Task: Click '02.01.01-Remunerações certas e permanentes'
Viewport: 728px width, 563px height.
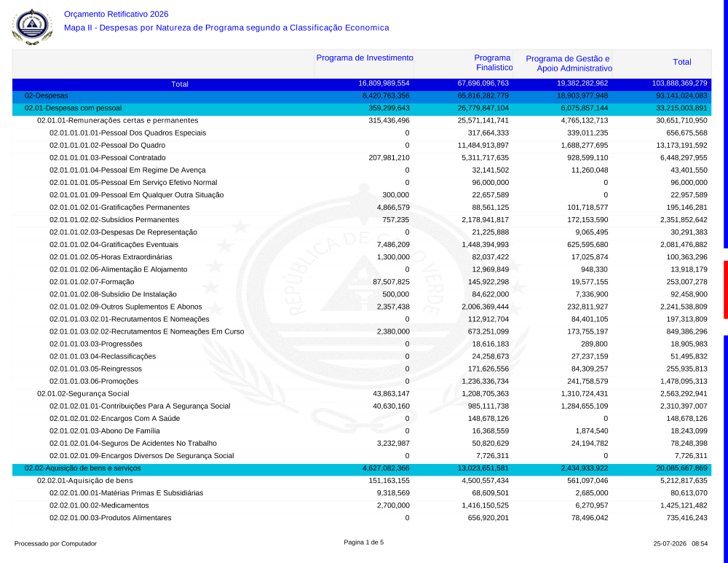Action: coord(117,121)
